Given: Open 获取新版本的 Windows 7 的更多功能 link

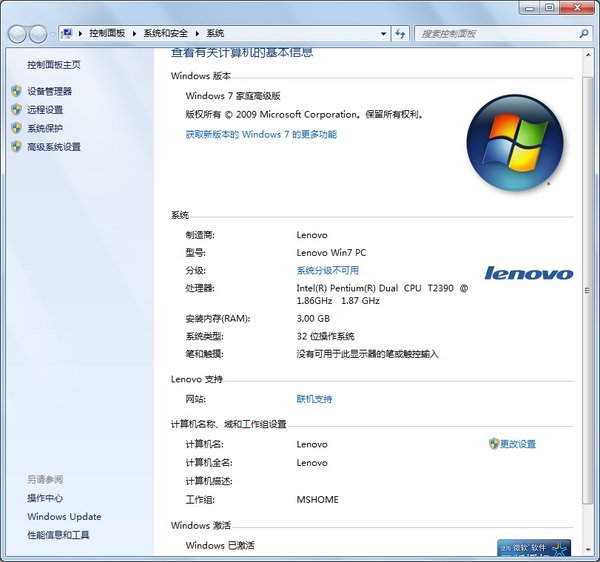Looking at the screenshot, I should [x=261, y=134].
